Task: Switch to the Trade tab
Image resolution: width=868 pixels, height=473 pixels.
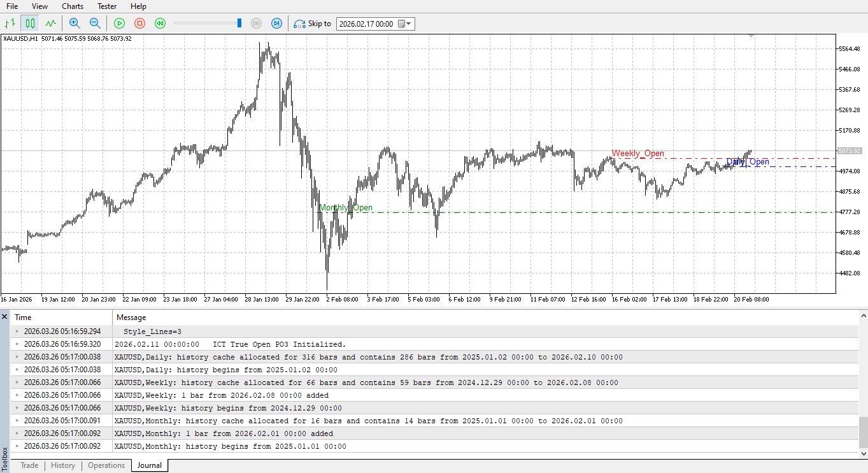Action: click(29, 465)
